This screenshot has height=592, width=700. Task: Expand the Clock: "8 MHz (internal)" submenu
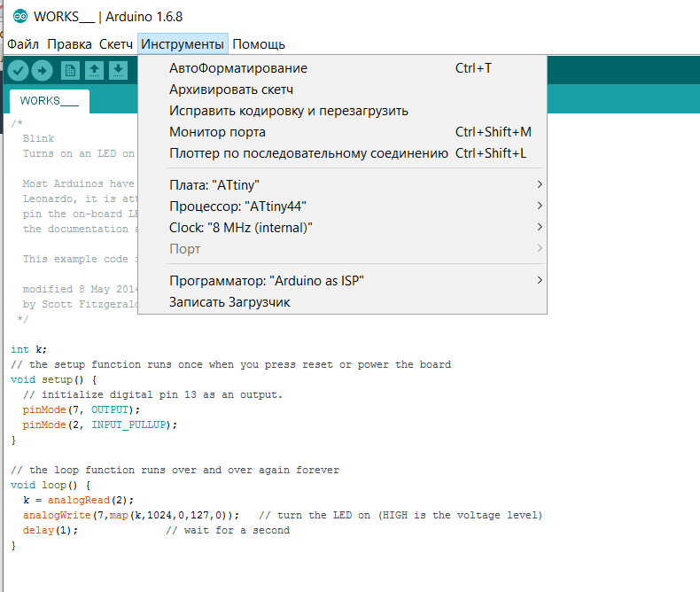click(x=342, y=228)
